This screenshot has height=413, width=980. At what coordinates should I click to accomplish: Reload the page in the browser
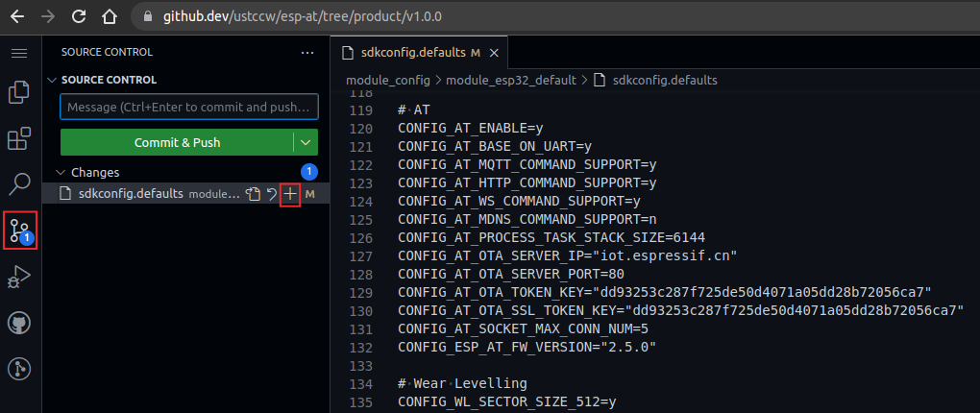coord(79,16)
